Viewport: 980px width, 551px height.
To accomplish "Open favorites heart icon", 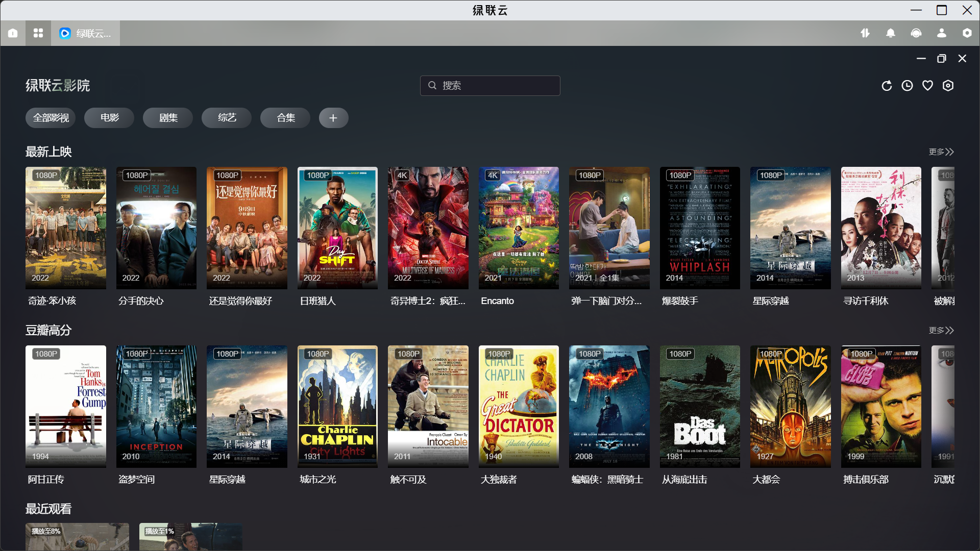I will 927,86.
